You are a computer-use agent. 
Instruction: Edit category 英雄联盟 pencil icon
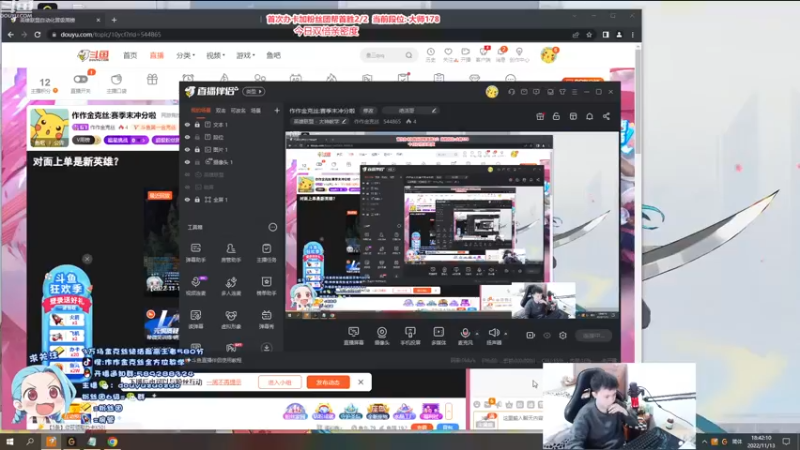tap(344, 121)
